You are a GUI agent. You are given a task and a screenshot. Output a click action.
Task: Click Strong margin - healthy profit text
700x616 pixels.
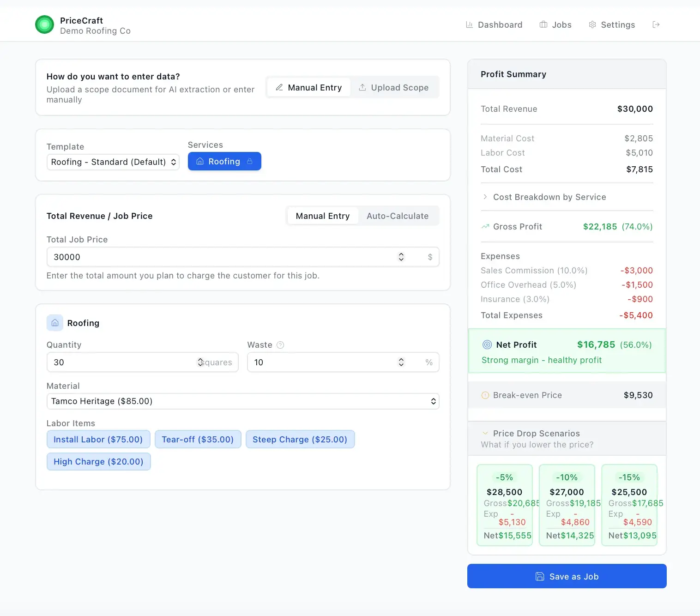pyautogui.click(x=542, y=360)
